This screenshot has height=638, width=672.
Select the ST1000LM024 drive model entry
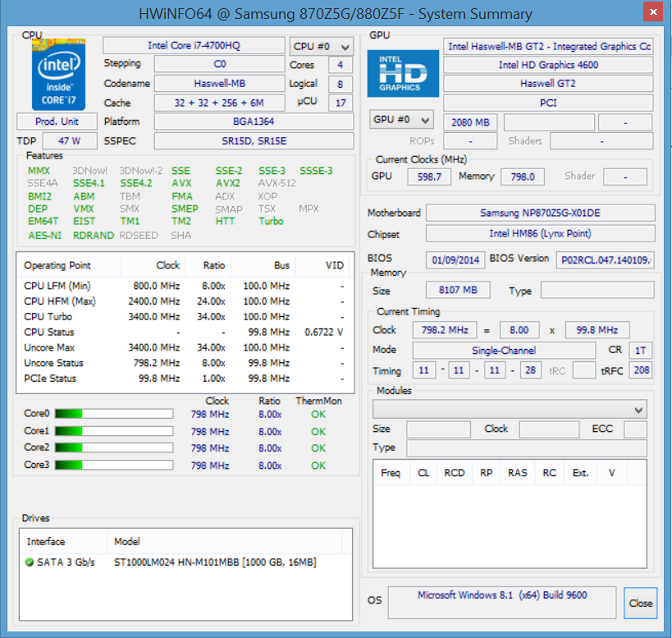coord(215,562)
